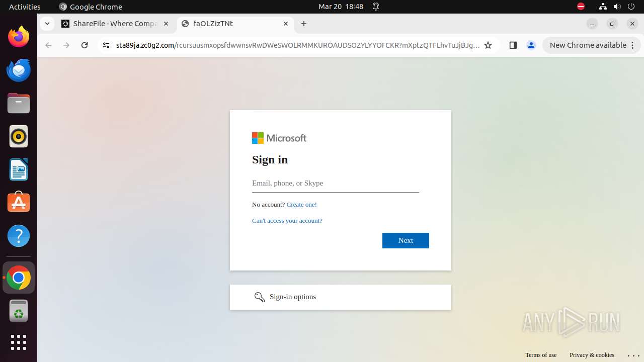Open Firefox from the dock
The width and height of the screenshot is (644, 362).
19,37
